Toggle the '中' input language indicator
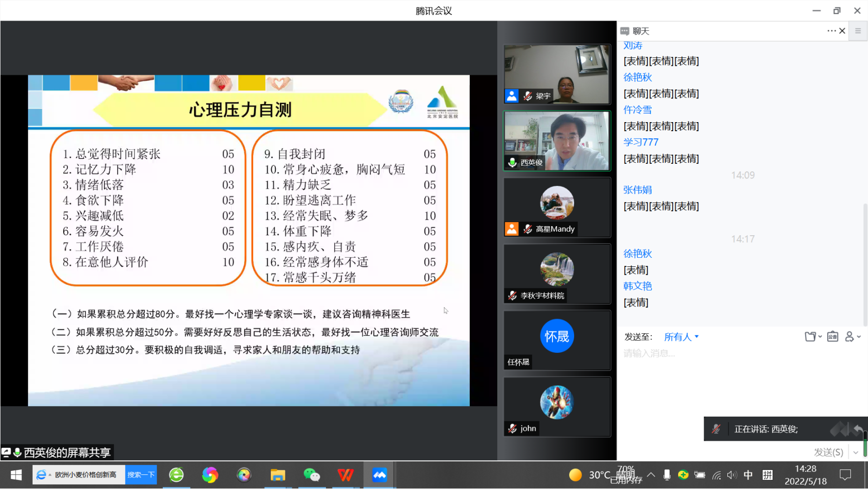This screenshot has width=868, height=489. (748, 475)
